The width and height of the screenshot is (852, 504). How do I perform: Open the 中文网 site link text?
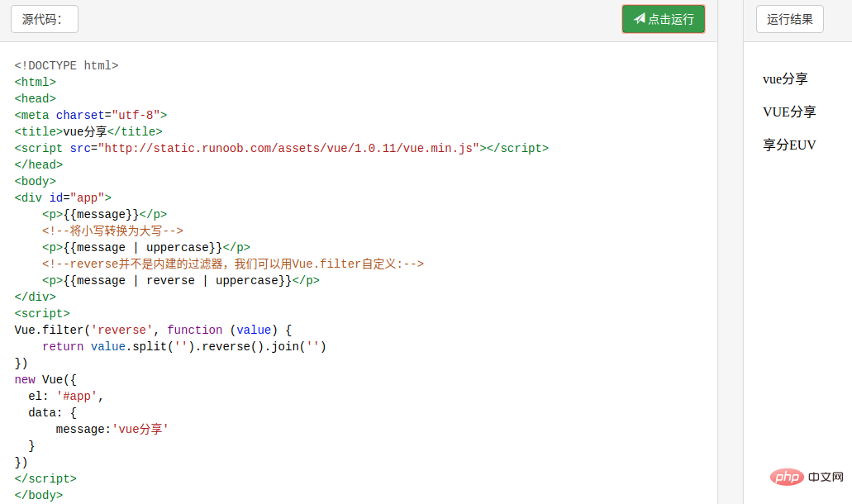pyautogui.click(x=826, y=478)
